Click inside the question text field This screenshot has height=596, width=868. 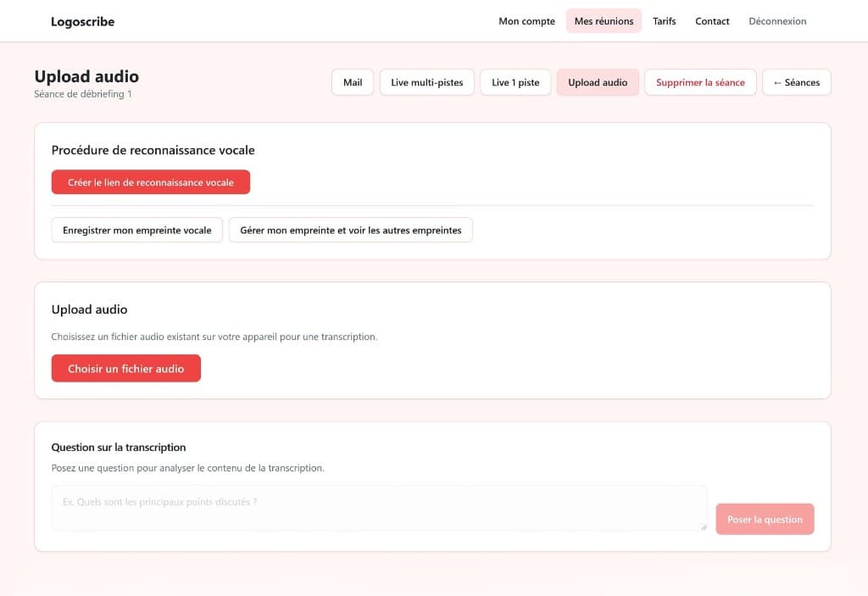pyautogui.click(x=379, y=505)
